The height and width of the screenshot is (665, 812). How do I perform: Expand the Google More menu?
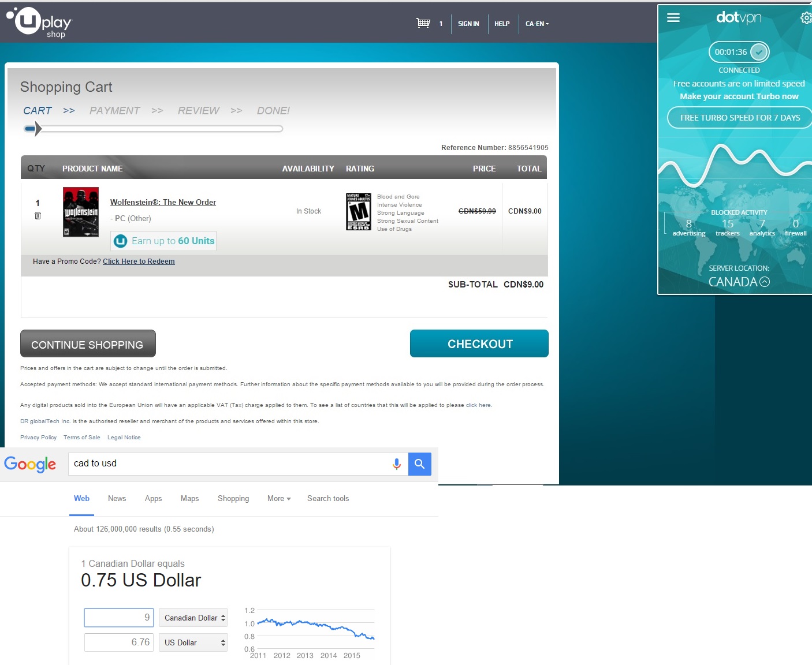pyautogui.click(x=279, y=498)
